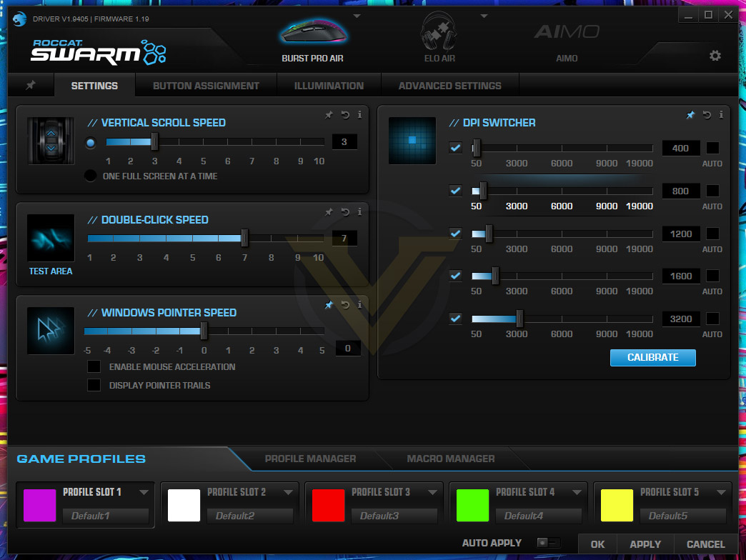
Task: Reset DPI Switcher to default
Action: 707,114
